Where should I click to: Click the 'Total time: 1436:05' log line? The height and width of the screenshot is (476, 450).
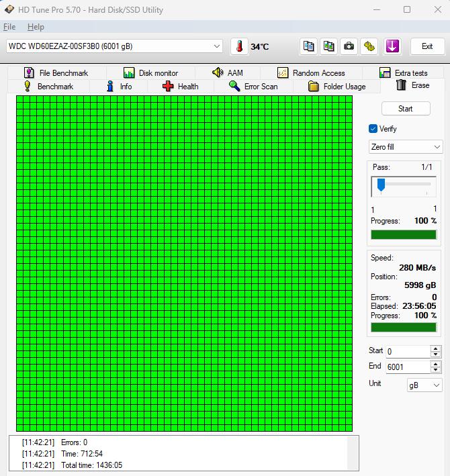(x=92, y=465)
